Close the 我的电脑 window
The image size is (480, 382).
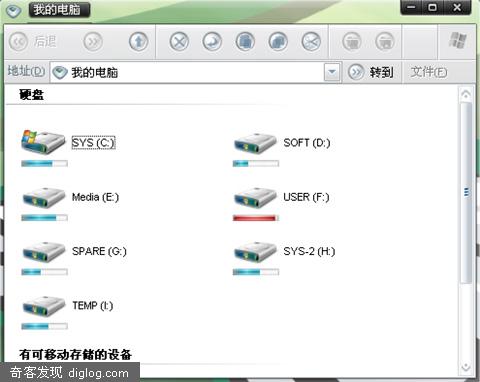point(457,7)
